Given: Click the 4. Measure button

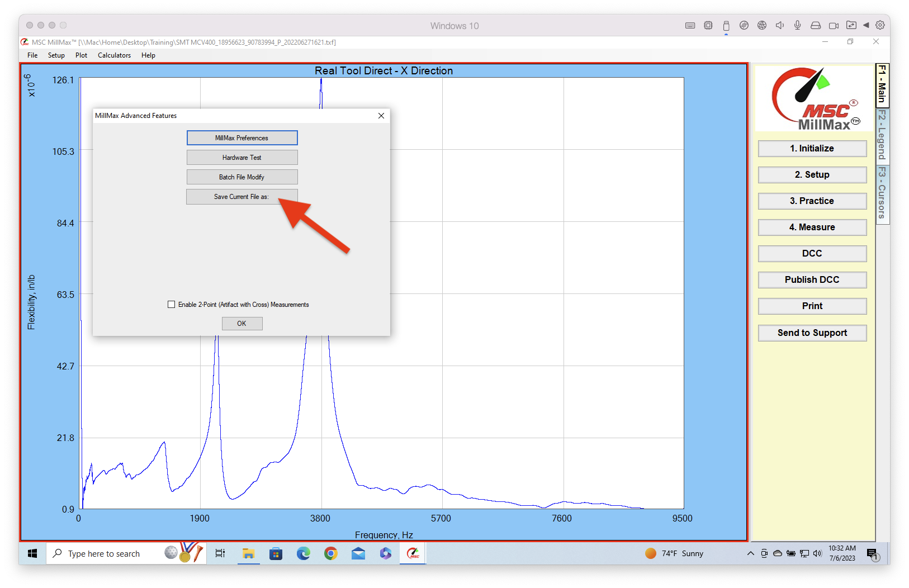Looking at the screenshot, I should coord(812,227).
